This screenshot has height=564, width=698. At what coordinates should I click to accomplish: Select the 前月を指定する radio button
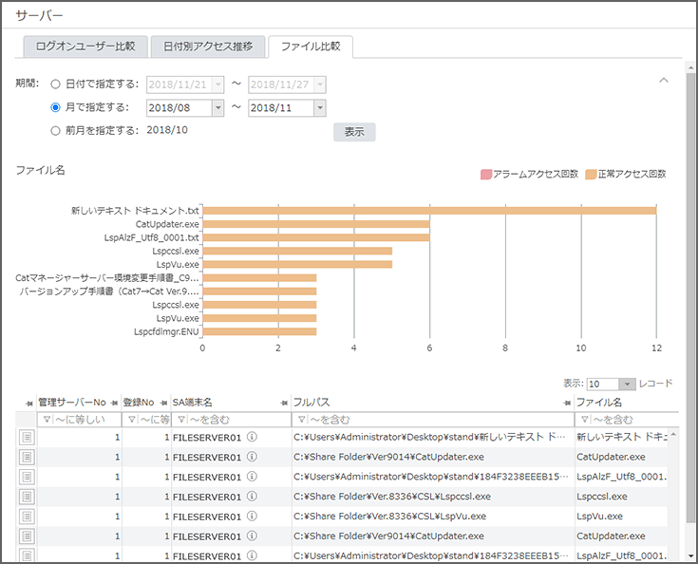tap(55, 131)
